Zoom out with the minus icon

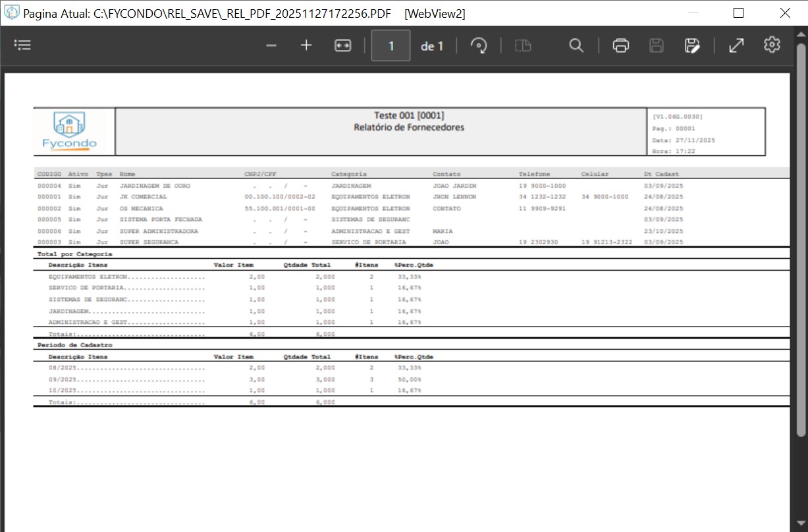pos(271,45)
